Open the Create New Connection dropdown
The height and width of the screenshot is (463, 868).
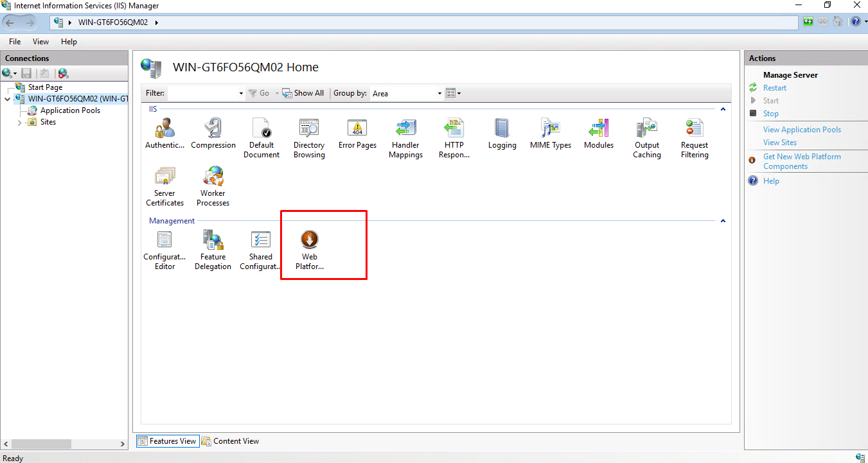(x=9, y=74)
